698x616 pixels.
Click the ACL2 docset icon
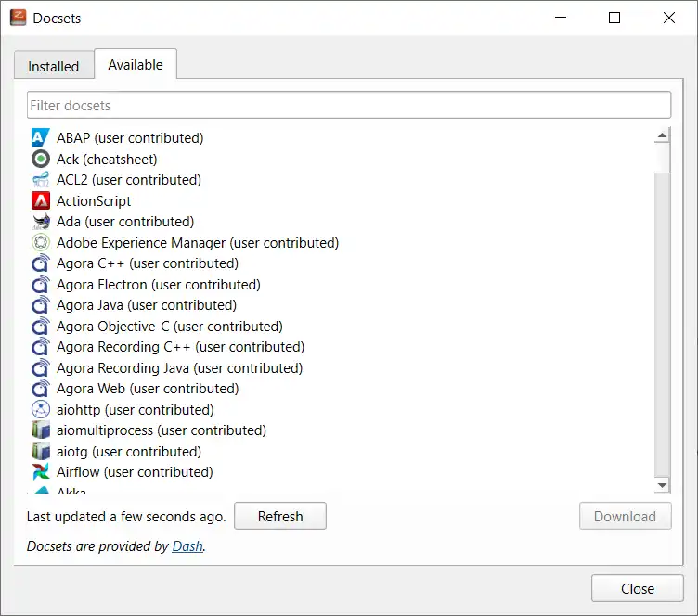[x=41, y=180]
